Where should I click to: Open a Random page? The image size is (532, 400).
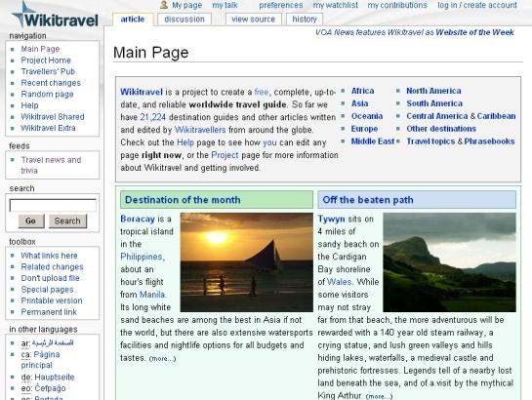47,95
